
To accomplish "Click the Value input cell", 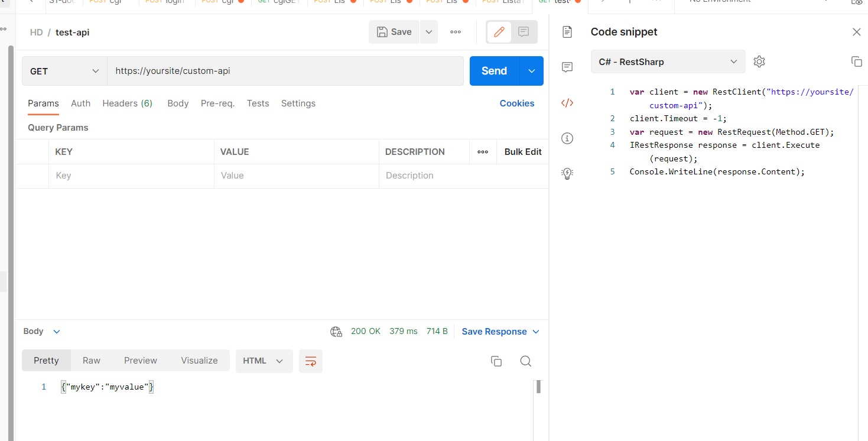I will tap(297, 176).
